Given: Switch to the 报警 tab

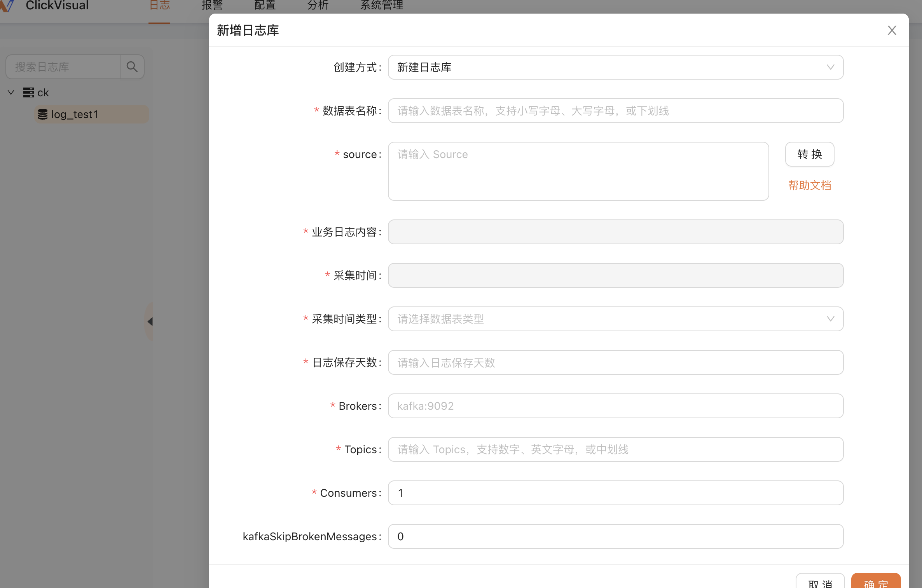Looking at the screenshot, I should click(211, 5).
